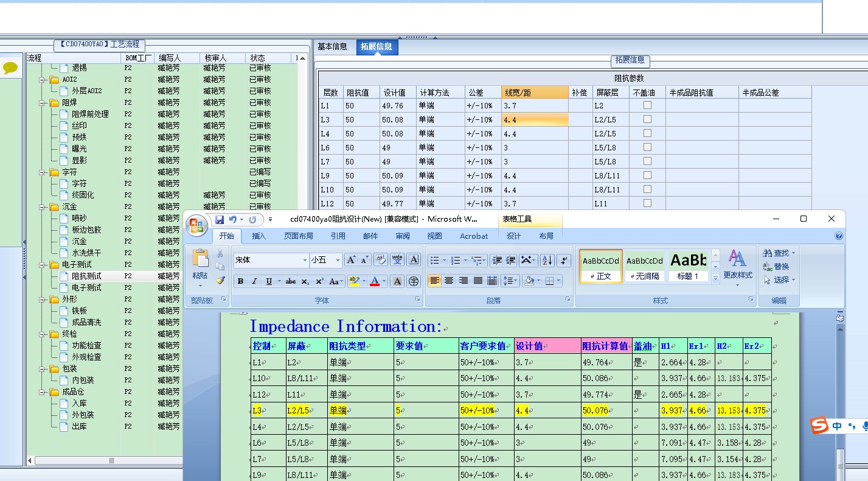Check 不盖油 box for L9 row
The height and width of the screenshot is (481, 868).
click(647, 175)
